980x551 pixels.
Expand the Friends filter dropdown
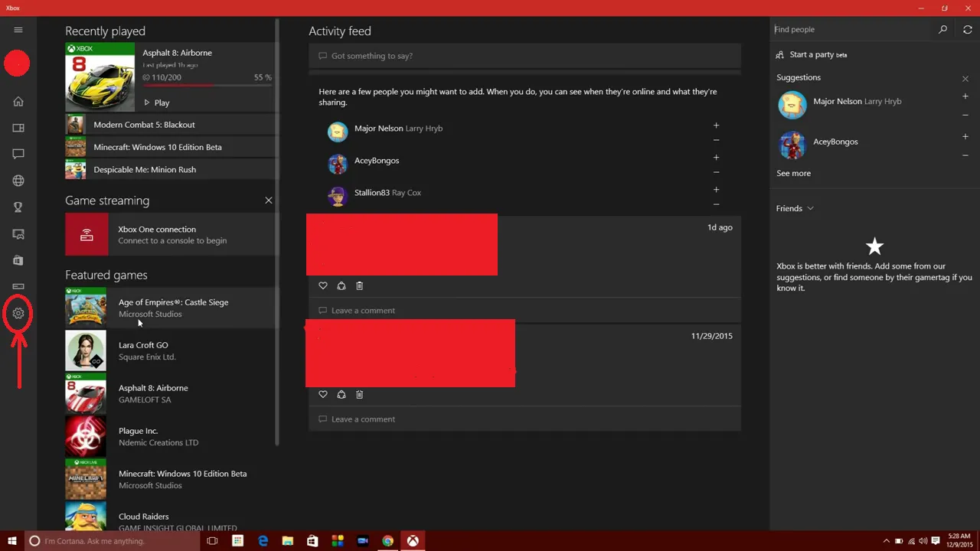pos(795,208)
